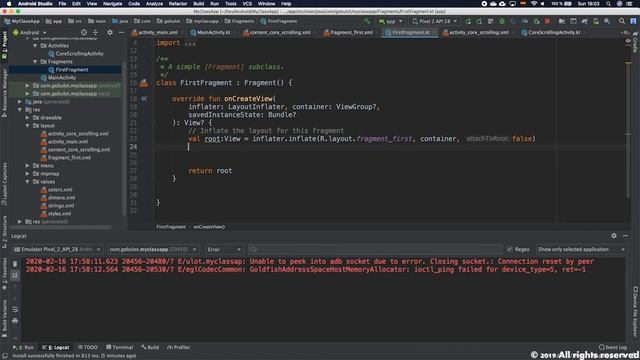Open the Error log level dropdown
Screen dimensions: 640x360
pyautogui.click(x=224, y=249)
